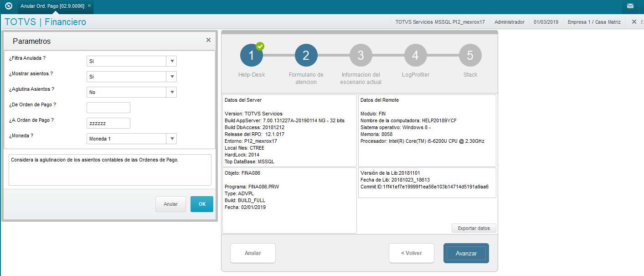Click Empresa 1 / Casa Matriz header item
The image size is (644, 276).
tap(594, 22)
